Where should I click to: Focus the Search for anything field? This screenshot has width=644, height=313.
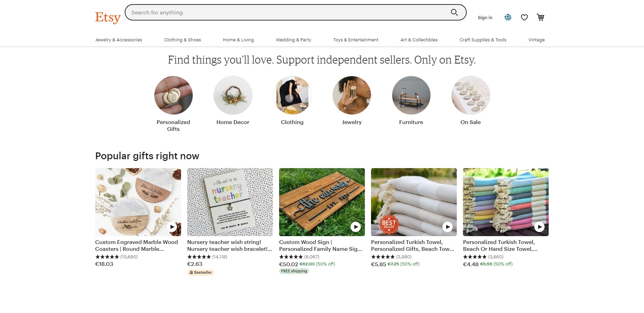287,13
